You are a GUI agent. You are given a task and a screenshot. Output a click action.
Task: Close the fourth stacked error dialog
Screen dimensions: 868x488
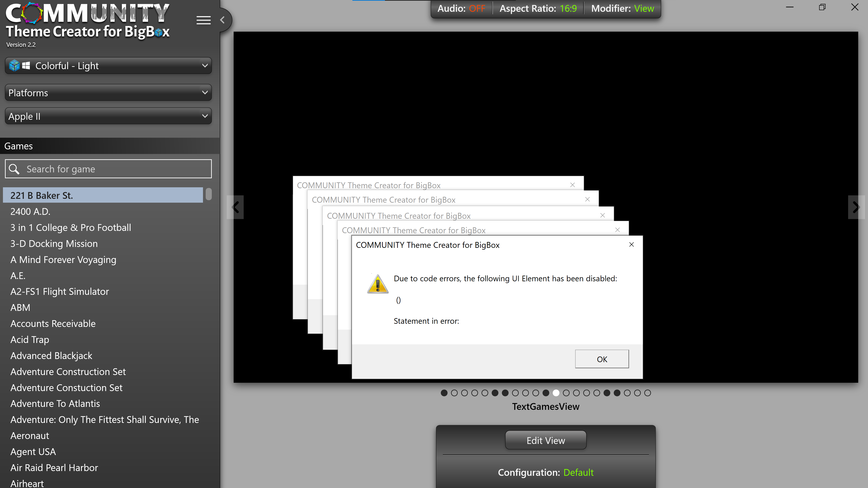587,199
